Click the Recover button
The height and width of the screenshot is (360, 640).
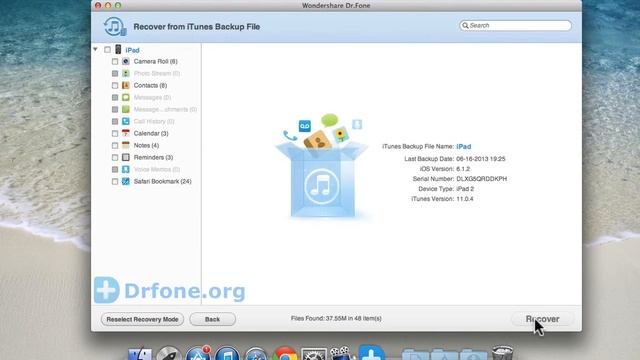point(542,319)
